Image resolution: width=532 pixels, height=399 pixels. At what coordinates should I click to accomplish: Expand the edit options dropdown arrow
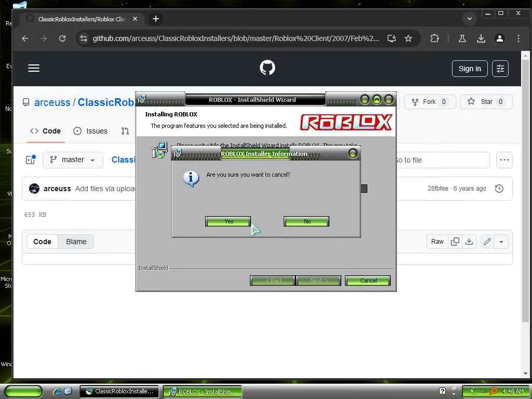click(501, 242)
